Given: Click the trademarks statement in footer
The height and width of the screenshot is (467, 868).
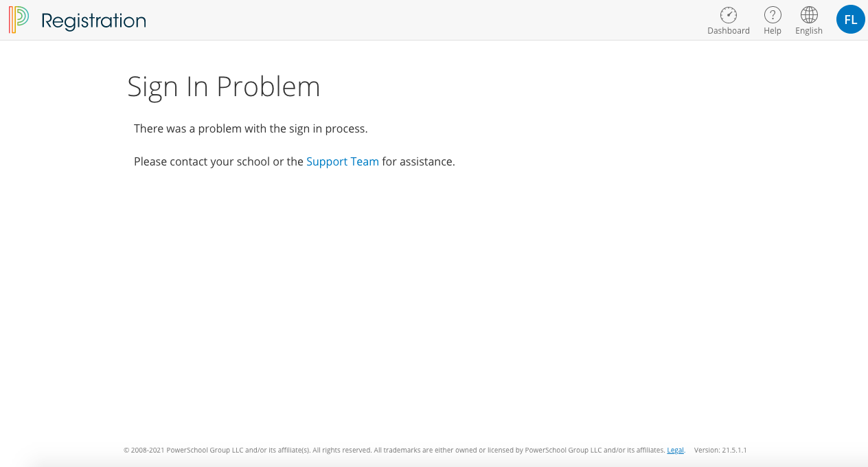Looking at the screenshot, I should pos(518,451).
